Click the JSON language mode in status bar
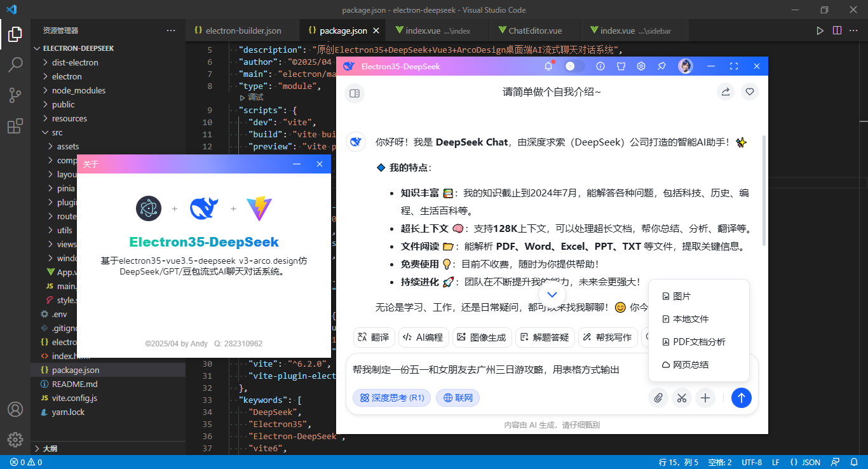This screenshot has height=469, width=868. (805, 462)
